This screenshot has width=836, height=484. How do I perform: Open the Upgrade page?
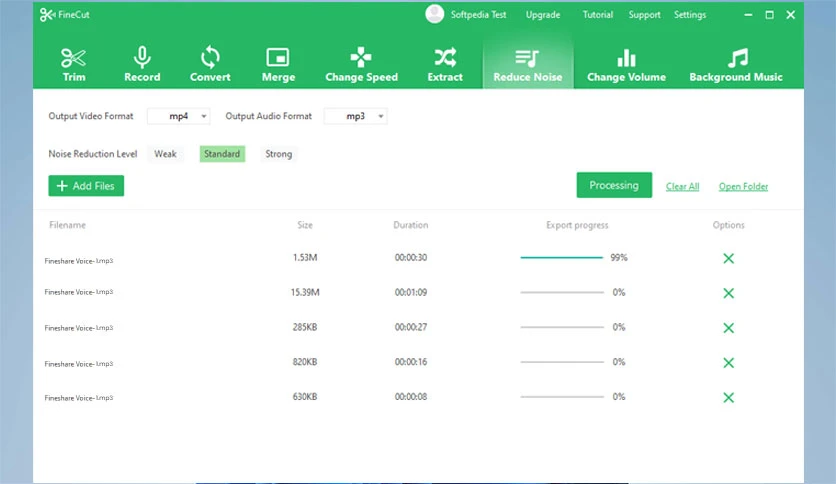pyautogui.click(x=543, y=15)
